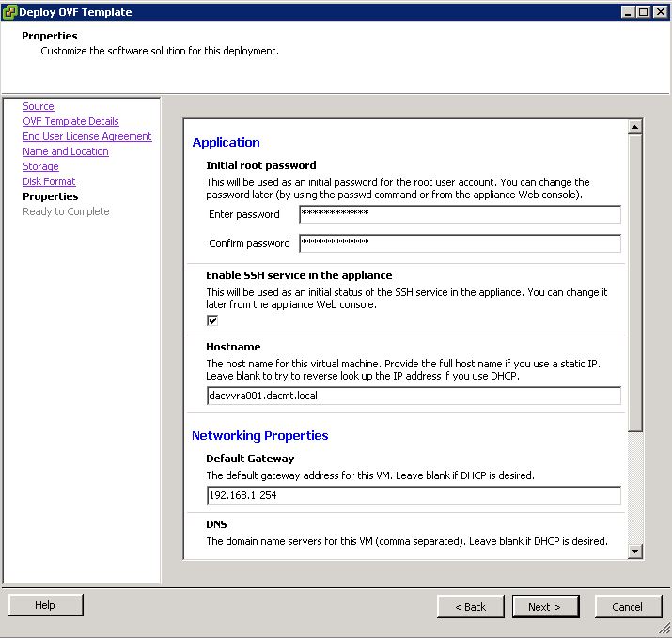Click the Default Gateway input field
Viewport: 672px width, 638px height.
pos(414,495)
